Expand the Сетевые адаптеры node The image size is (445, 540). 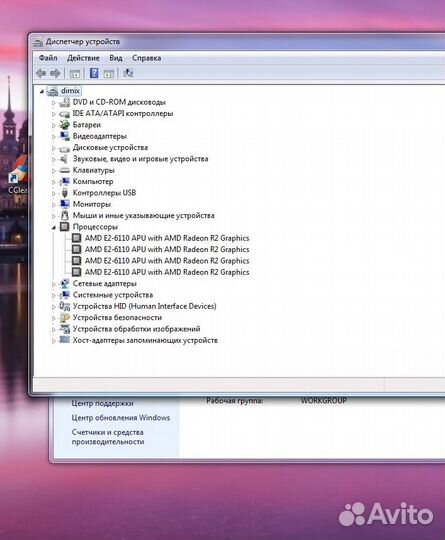point(53,284)
